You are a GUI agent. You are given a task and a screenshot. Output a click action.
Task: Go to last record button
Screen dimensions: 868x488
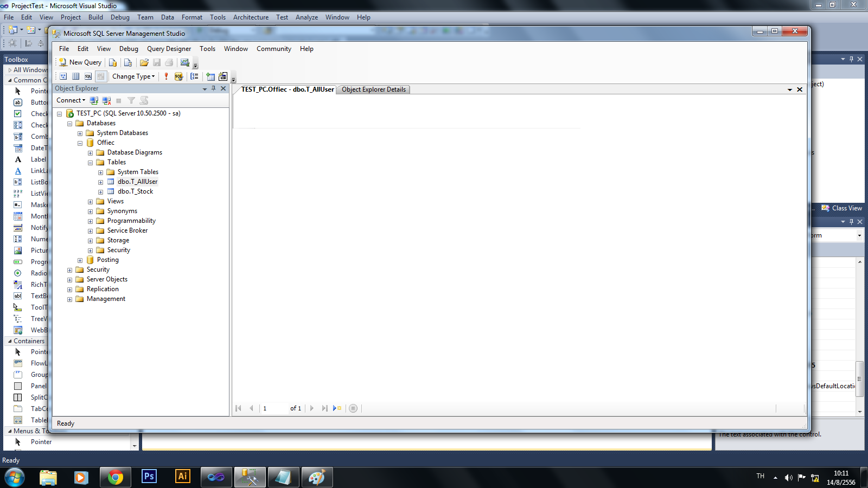click(324, 408)
